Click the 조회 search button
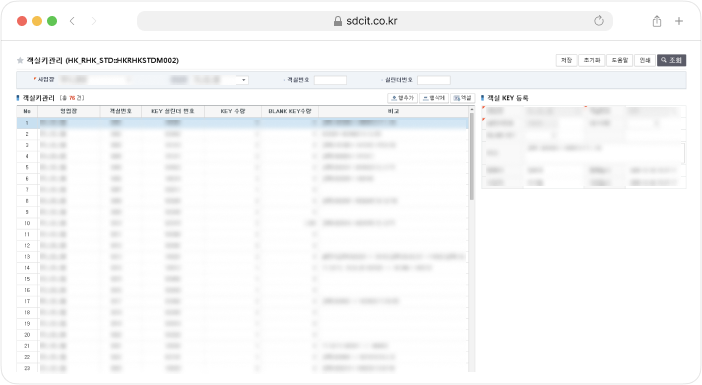The image size is (702, 385). (671, 60)
